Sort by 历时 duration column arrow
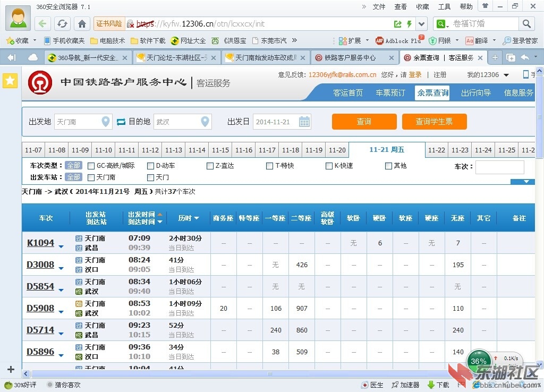This screenshot has height=392, width=544. pyautogui.click(x=197, y=218)
